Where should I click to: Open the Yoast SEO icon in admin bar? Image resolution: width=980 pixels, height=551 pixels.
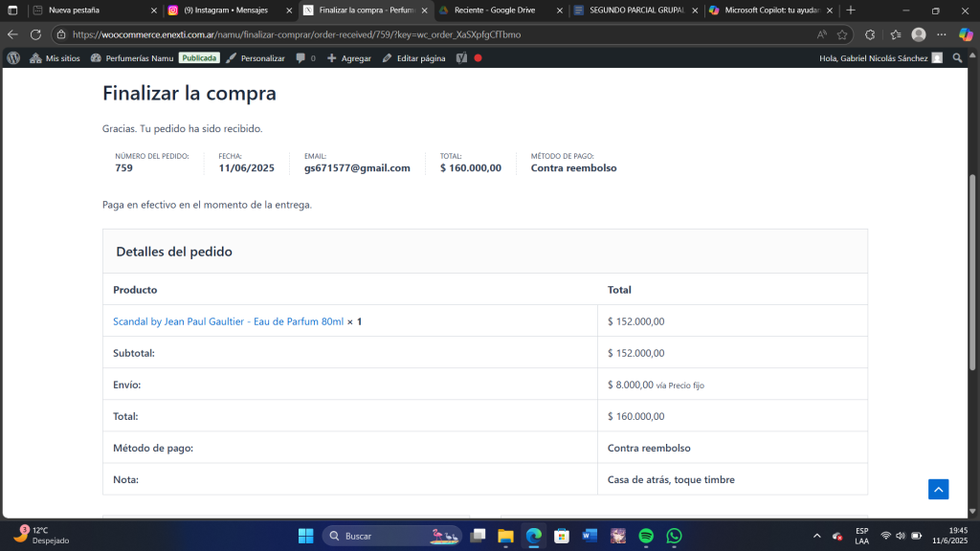(461, 58)
